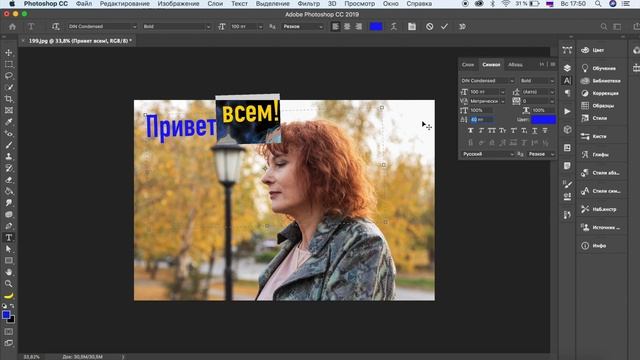
Task: Commit text edits with the checkmark icon
Action: (x=444, y=27)
